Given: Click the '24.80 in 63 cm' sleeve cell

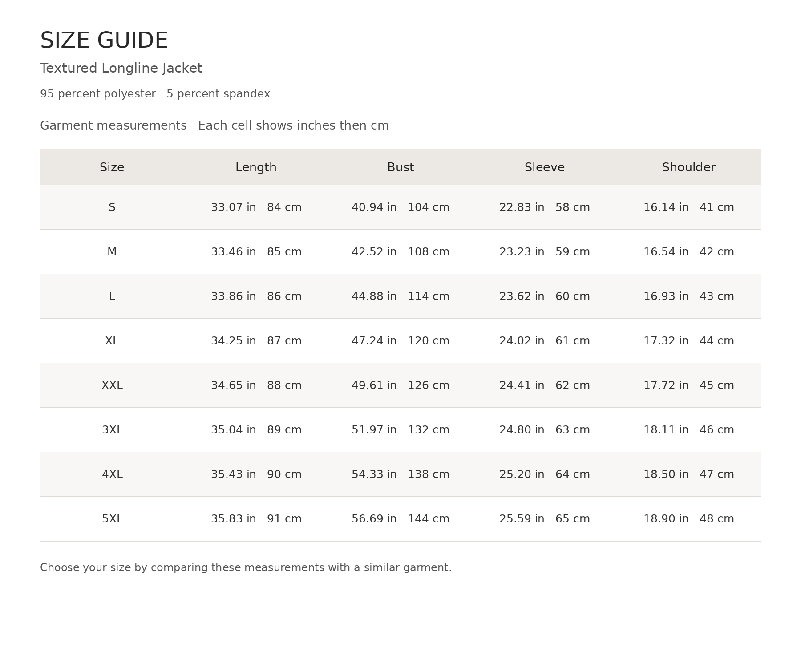Looking at the screenshot, I should coord(545,430).
